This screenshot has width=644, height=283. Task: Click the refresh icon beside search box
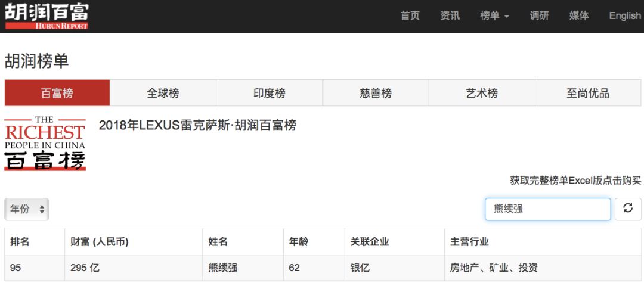click(628, 209)
